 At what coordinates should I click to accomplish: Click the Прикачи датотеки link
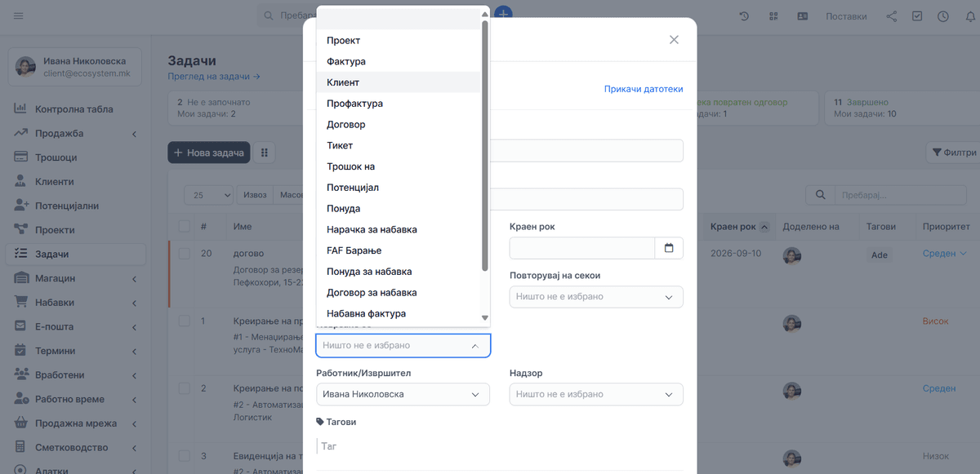644,89
